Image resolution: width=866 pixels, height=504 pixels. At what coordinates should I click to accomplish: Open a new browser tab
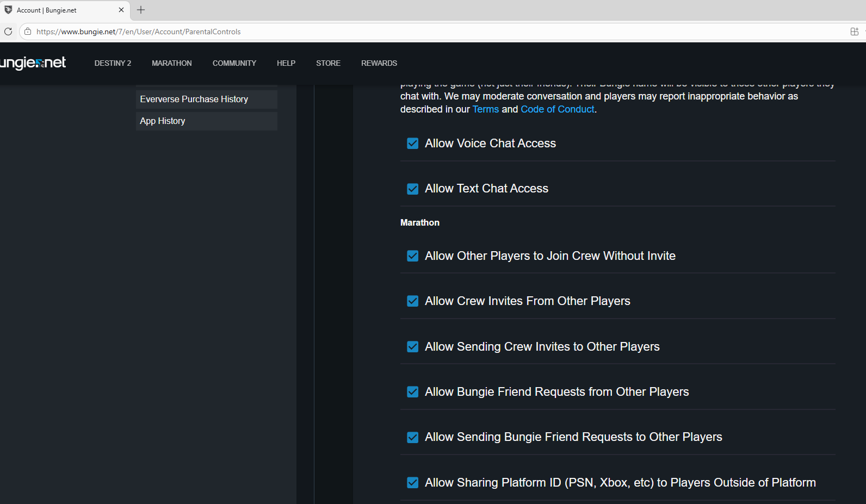tap(141, 10)
